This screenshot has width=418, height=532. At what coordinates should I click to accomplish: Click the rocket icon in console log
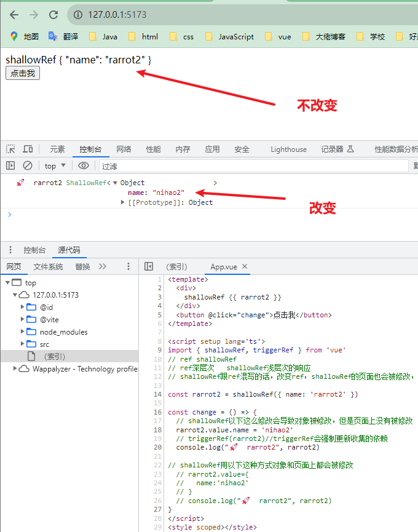[20, 183]
